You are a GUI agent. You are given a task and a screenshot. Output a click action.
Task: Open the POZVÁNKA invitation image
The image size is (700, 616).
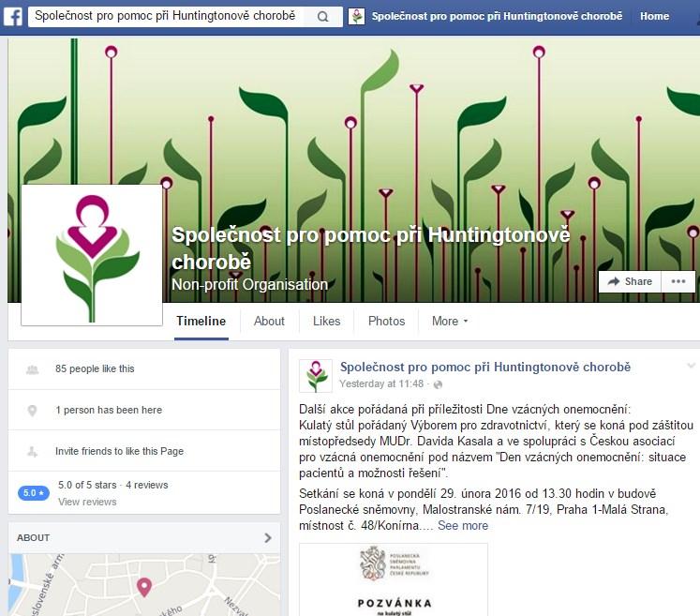click(x=394, y=579)
